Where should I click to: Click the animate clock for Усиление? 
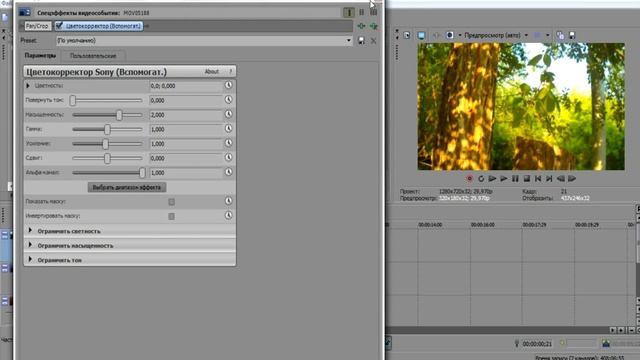[x=228, y=143]
